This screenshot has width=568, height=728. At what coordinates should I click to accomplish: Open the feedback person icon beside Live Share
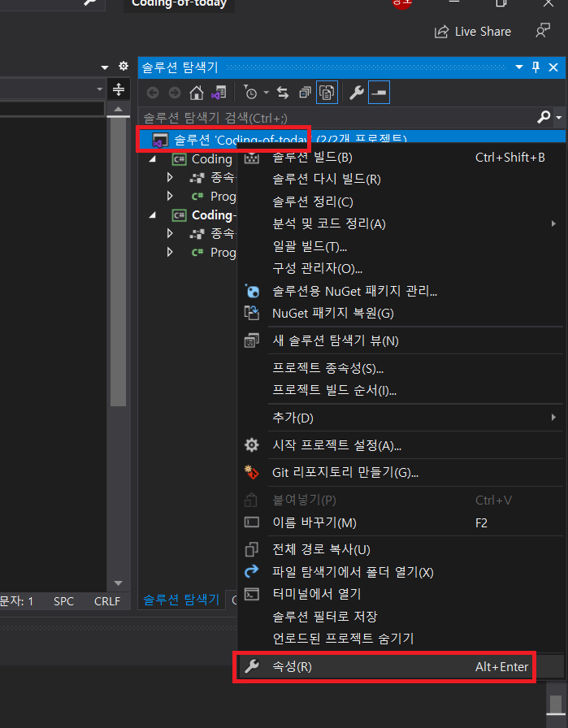(543, 31)
